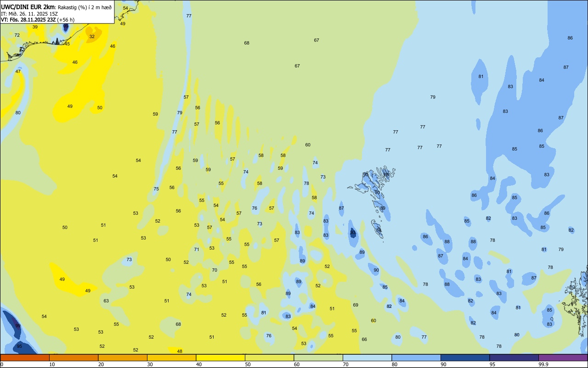Viewport: 588px width, 368px height.
Task: Click the dark blue 90–95 legend swatch
Action: pyautogui.click(x=465, y=357)
